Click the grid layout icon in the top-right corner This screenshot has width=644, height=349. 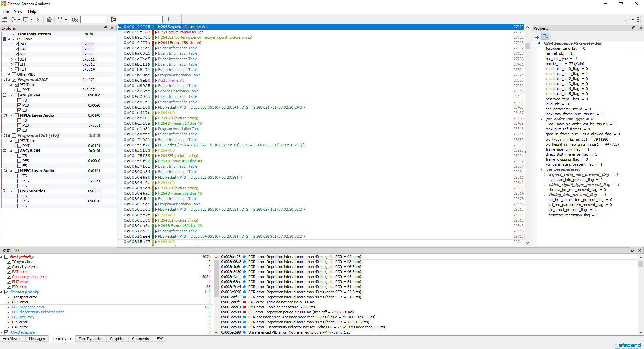[639, 19]
